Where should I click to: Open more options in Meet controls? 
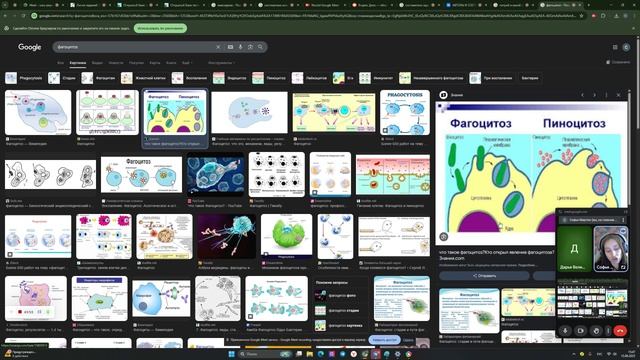608,331
